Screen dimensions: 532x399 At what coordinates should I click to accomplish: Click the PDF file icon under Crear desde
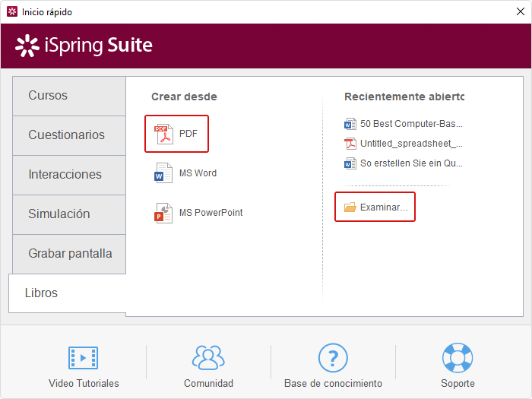(x=164, y=134)
